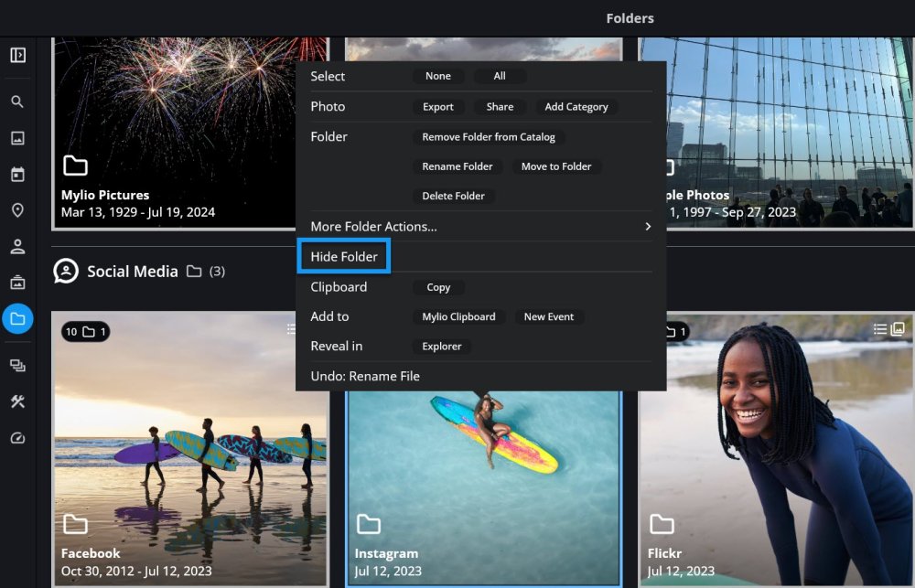The width and height of the screenshot is (915, 588).
Task: Select None in the Select row
Action: pyautogui.click(x=438, y=76)
